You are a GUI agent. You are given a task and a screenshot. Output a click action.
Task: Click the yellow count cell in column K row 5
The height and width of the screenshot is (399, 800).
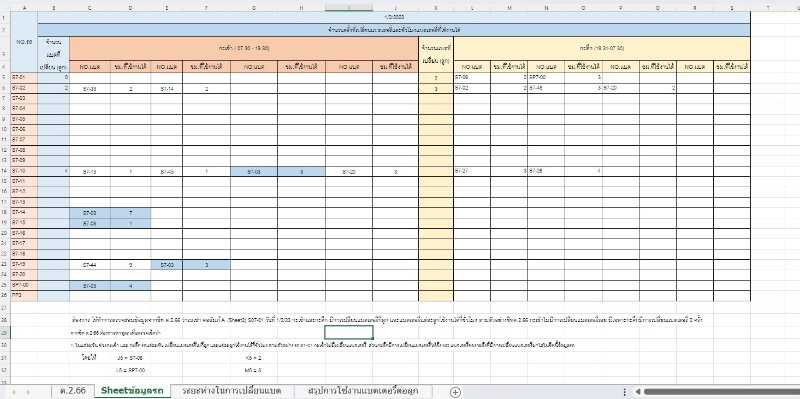(x=436, y=78)
